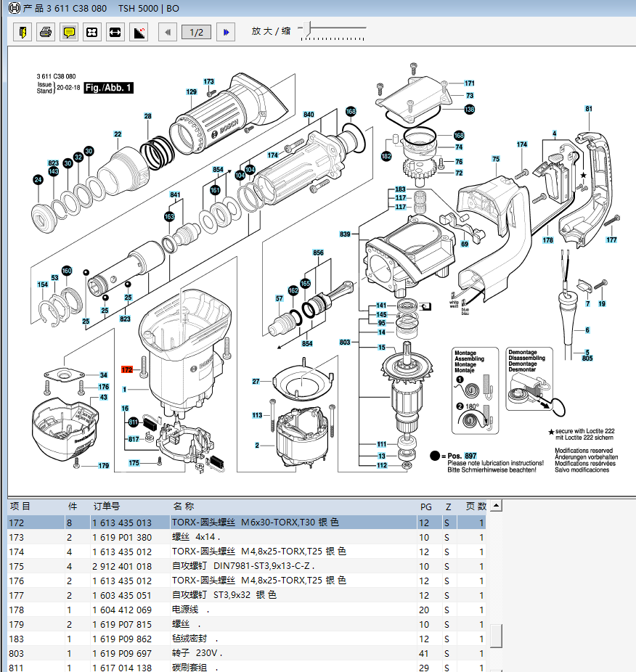636x672 pixels.
Task: Click part callout 841 on the diagram
Action: click(175, 194)
